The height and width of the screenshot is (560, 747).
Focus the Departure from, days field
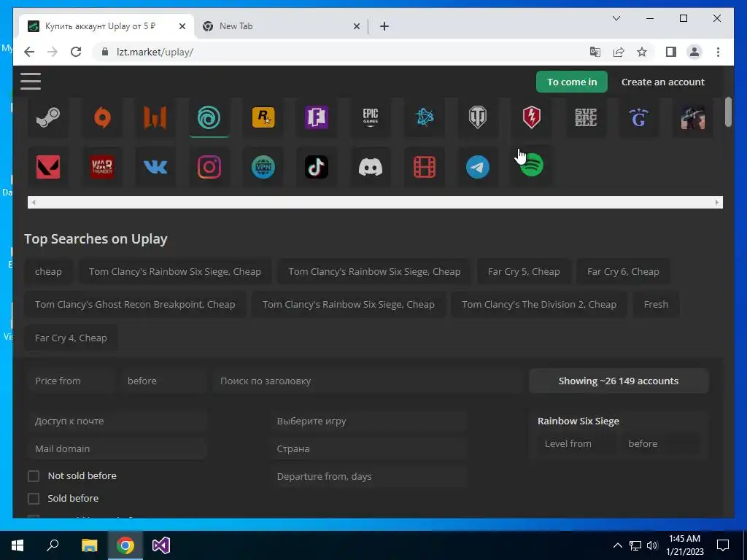[x=368, y=476]
